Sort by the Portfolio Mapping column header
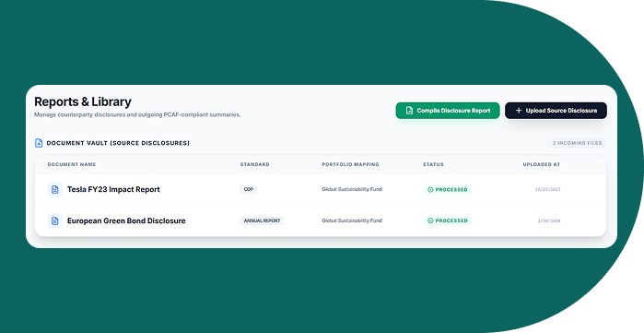644x333 pixels. pyautogui.click(x=350, y=164)
